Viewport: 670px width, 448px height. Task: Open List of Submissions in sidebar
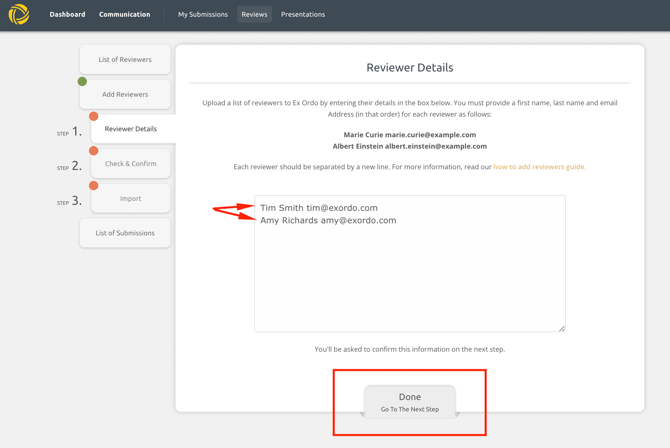(x=125, y=233)
